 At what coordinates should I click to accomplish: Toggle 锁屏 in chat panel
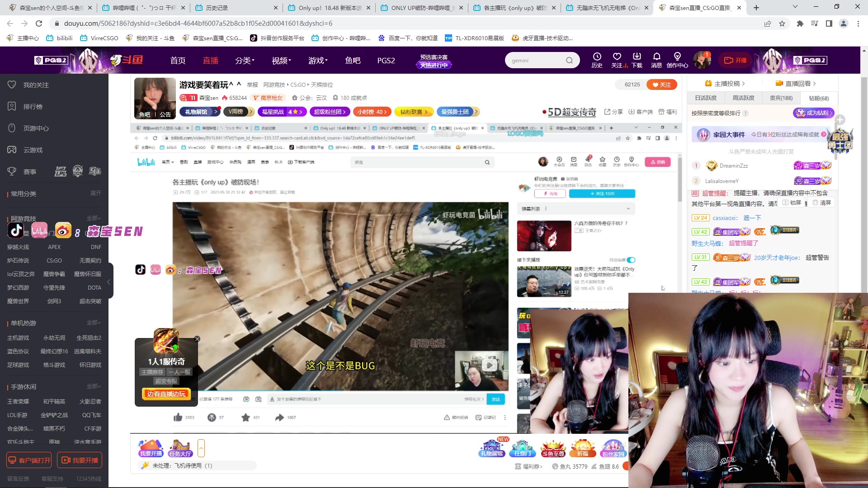click(792, 203)
